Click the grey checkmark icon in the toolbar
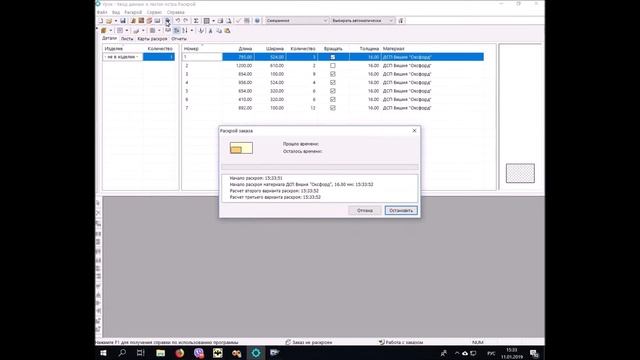 (238, 20)
